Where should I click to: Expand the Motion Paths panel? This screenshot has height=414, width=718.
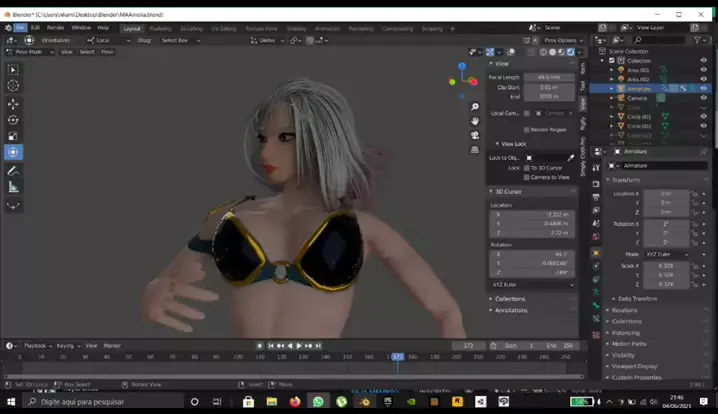pyautogui.click(x=629, y=344)
